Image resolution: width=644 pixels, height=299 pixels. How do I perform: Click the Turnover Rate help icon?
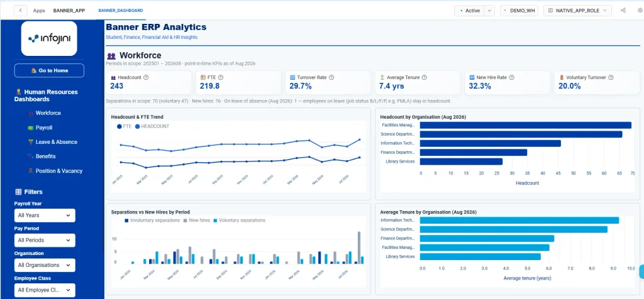[x=331, y=77]
